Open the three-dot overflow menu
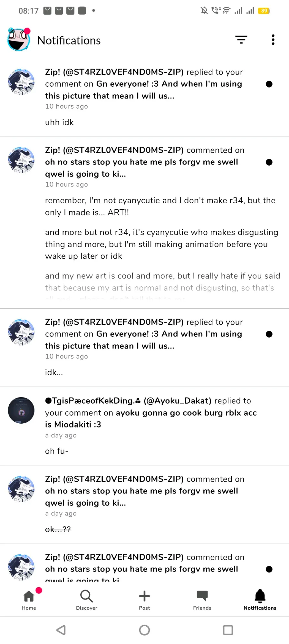Viewport: 289px width, 644px height. coord(273,40)
